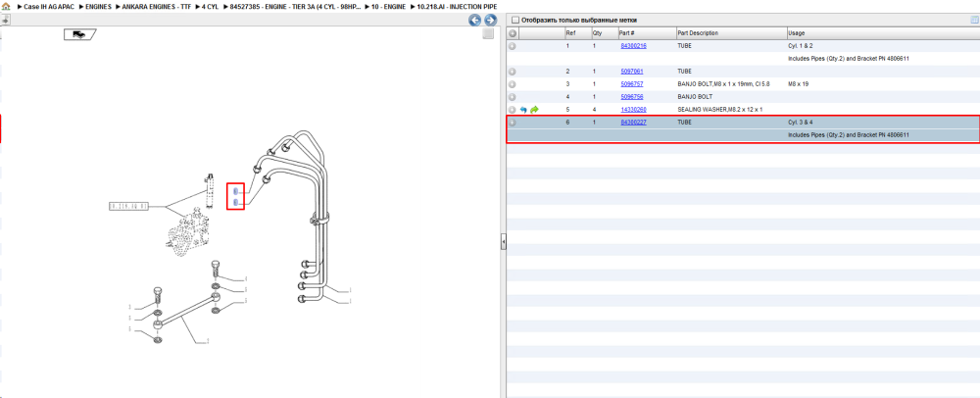The image size is (980, 398).
Task: Open part number 5097061 link
Action: coord(631,72)
